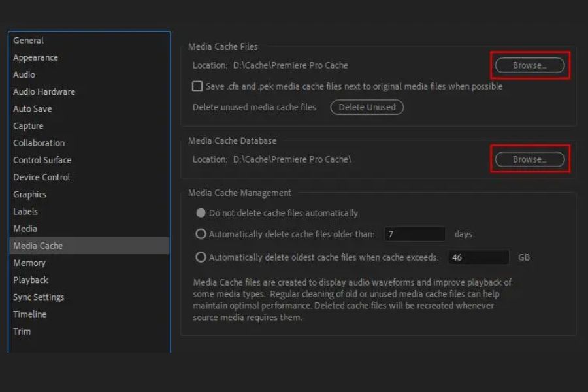
Task: Browse for Media Cache Database location
Action: click(529, 159)
